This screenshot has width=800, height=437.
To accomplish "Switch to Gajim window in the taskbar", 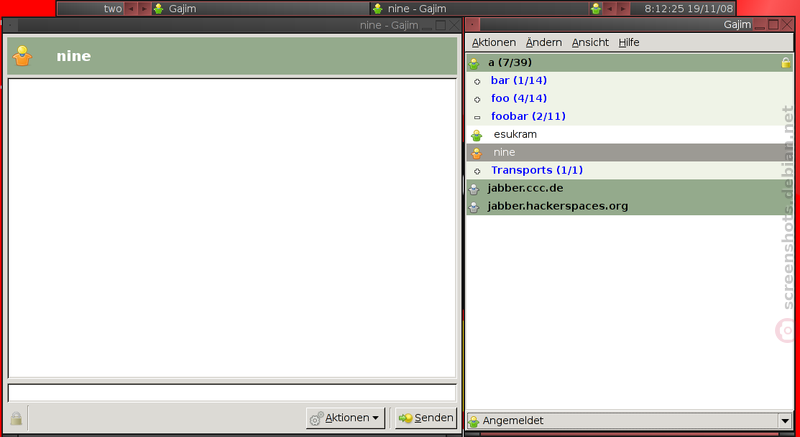I will [x=260, y=9].
